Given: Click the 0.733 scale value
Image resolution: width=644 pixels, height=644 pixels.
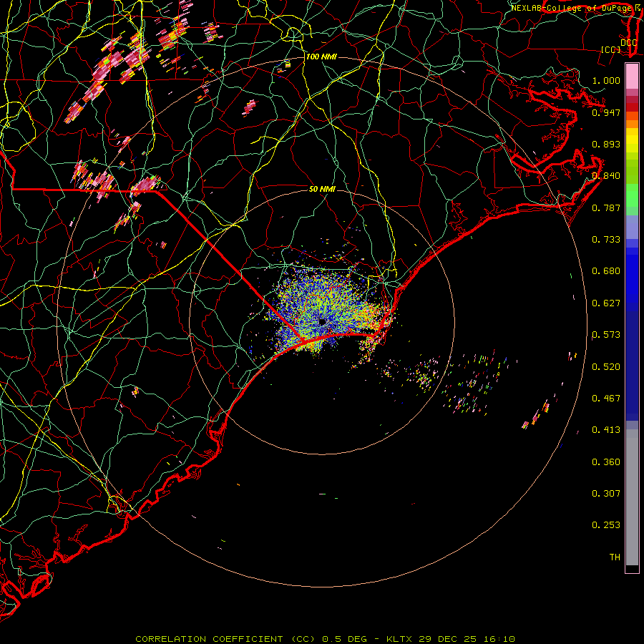Looking at the screenshot, I should point(606,240).
